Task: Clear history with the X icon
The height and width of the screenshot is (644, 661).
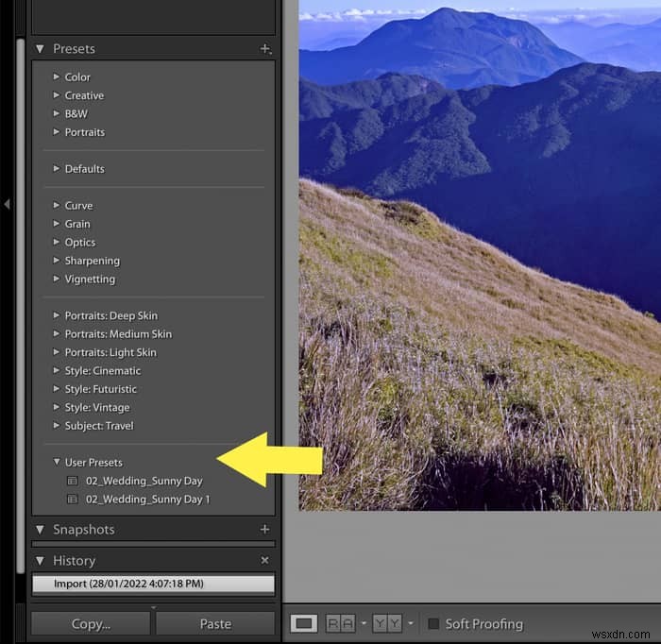Action: point(264,560)
